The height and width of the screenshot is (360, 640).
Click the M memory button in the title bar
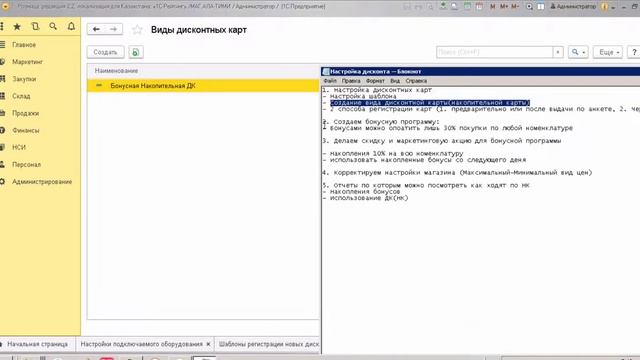click(x=492, y=7)
